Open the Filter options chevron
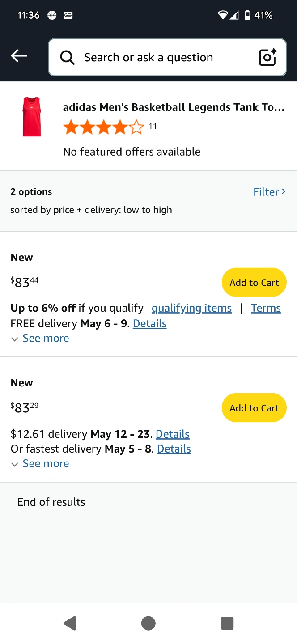 tap(269, 192)
